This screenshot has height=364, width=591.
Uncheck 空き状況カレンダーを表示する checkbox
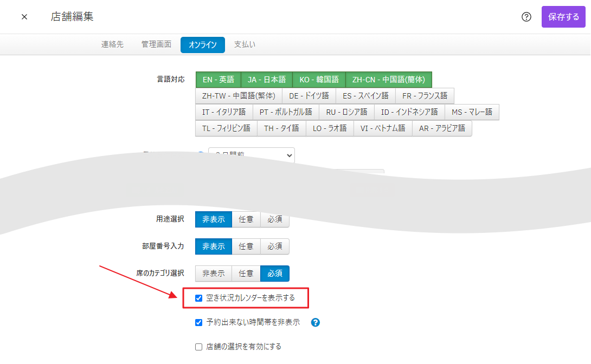coord(199,298)
